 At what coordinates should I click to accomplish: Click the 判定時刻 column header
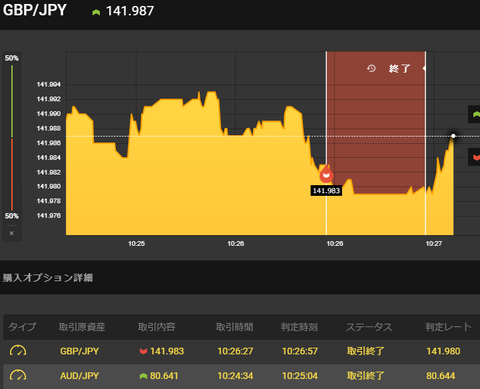point(299,327)
